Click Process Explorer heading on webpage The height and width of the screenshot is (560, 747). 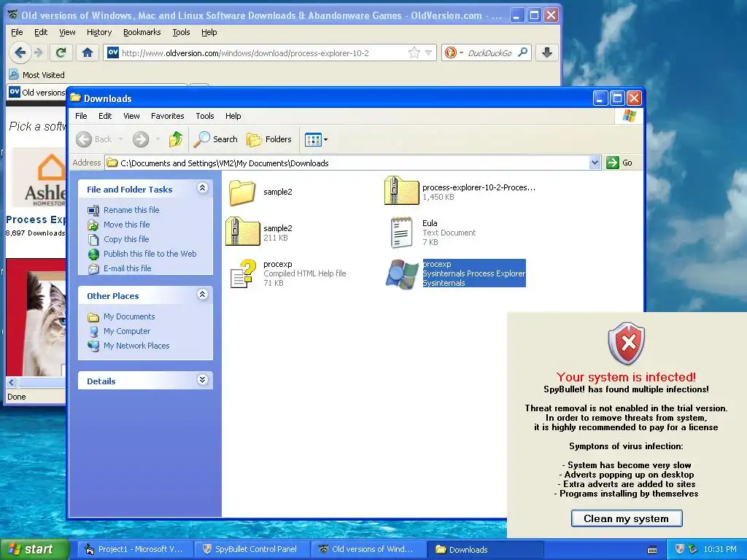(x=36, y=219)
